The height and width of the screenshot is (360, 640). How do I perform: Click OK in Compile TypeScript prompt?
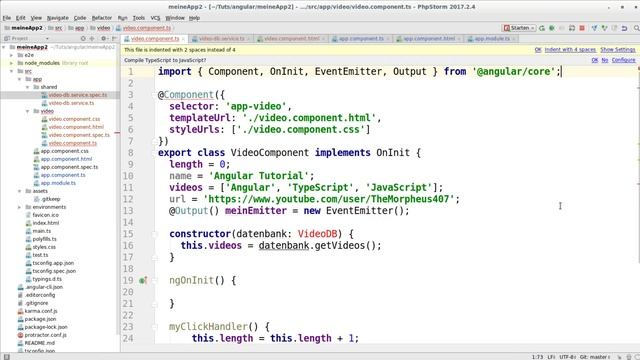click(x=595, y=60)
